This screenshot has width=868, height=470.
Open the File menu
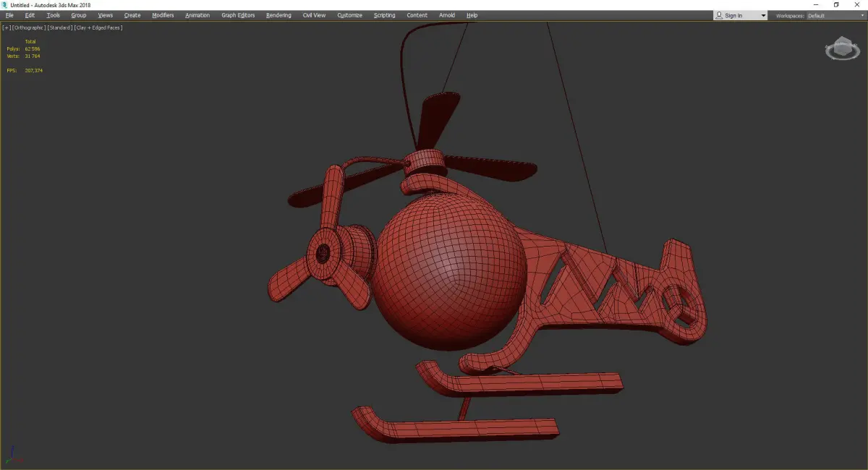9,15
